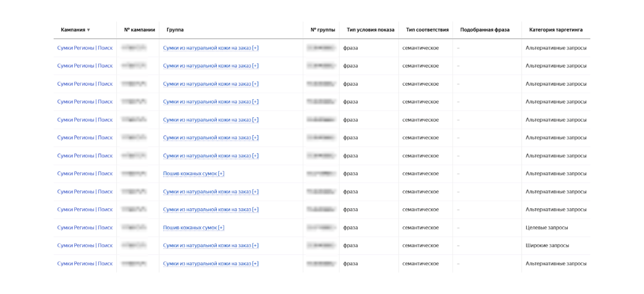Viewport: 644px width, 294px height.
Task: Click the Широкие запросы category cell
Action: pyautogui.click(x=547, y=245)
